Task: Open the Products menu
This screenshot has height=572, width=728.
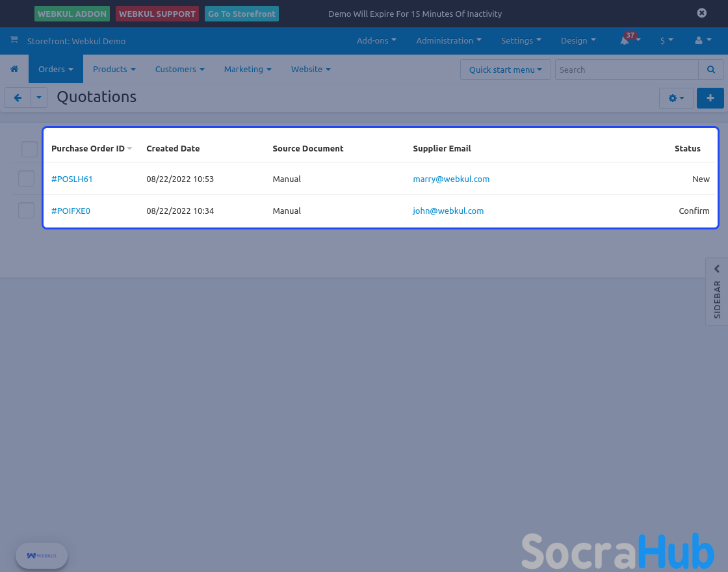Action: [x=114, y=69]
